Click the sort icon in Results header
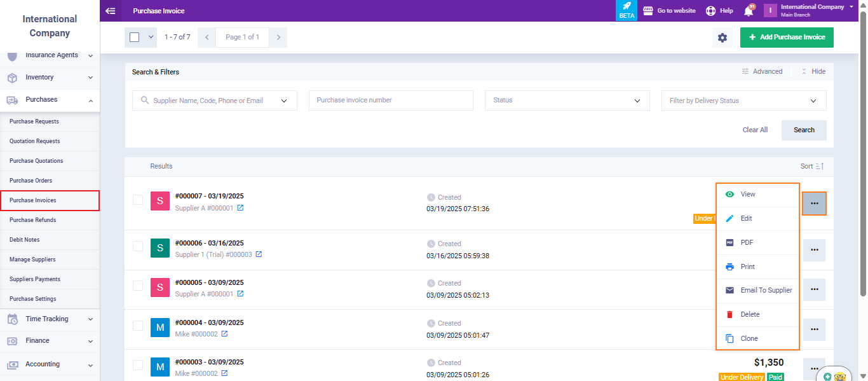 [x=820, y=166]
